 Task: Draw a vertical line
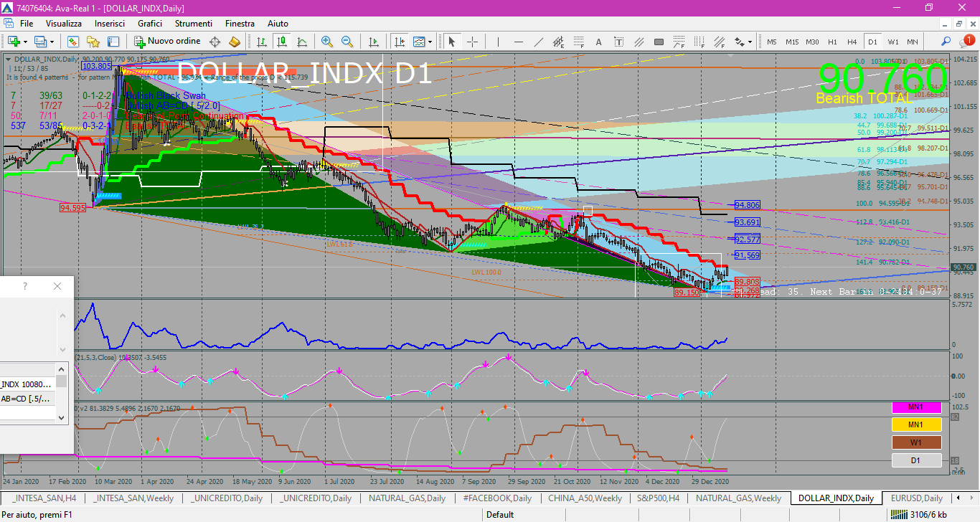(x=498, y=42)
